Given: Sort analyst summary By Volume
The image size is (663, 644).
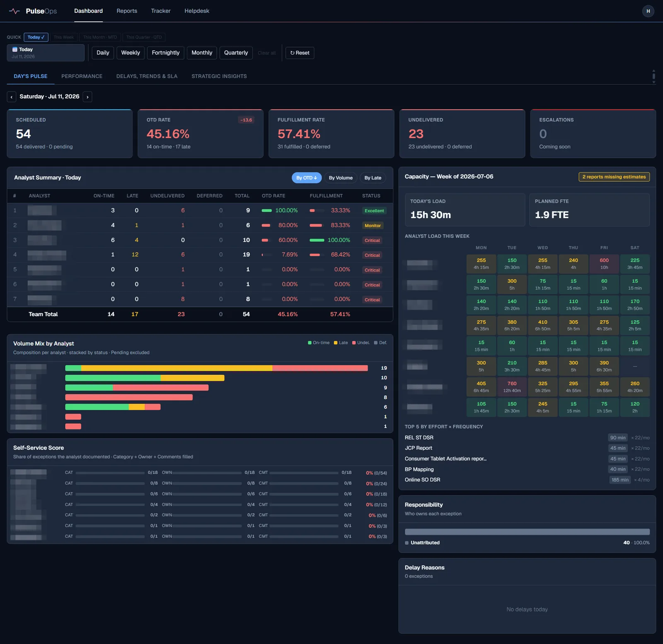Looking at the screenshot, I should pos(341,178).
